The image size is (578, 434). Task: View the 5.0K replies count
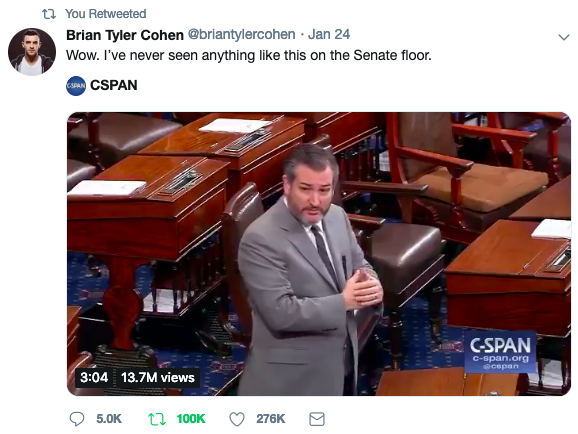109,419
